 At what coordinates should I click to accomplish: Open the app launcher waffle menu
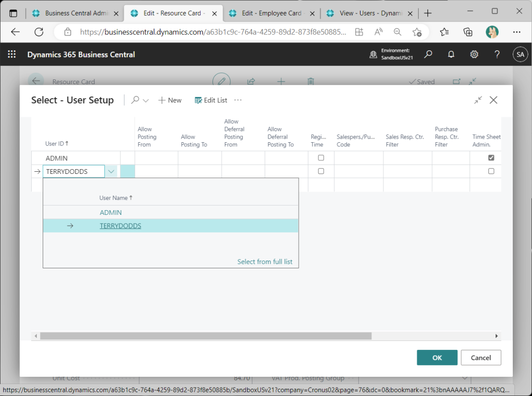[12, 54]
